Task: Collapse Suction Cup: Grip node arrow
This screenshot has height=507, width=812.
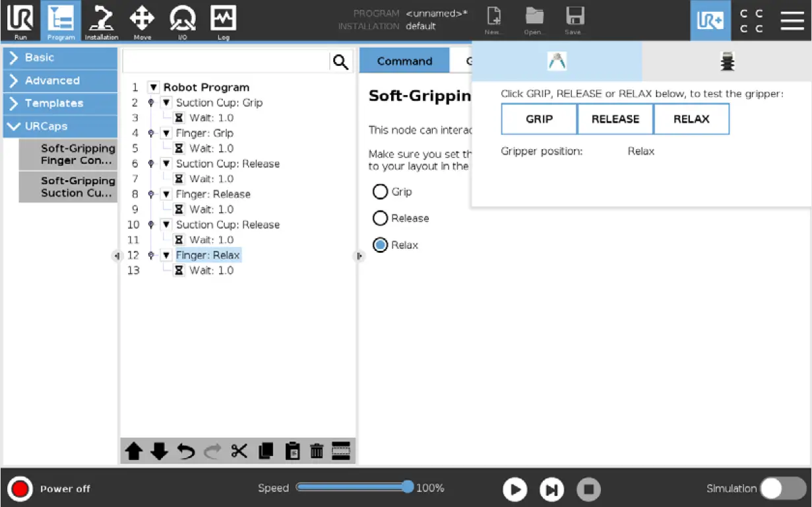Action: (166, 103)
